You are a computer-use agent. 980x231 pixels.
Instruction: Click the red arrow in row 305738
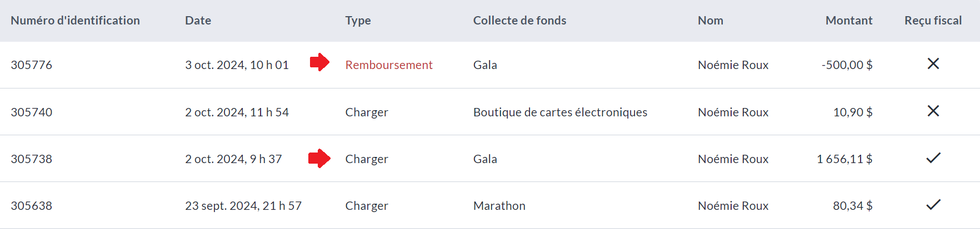click(319, 158)
